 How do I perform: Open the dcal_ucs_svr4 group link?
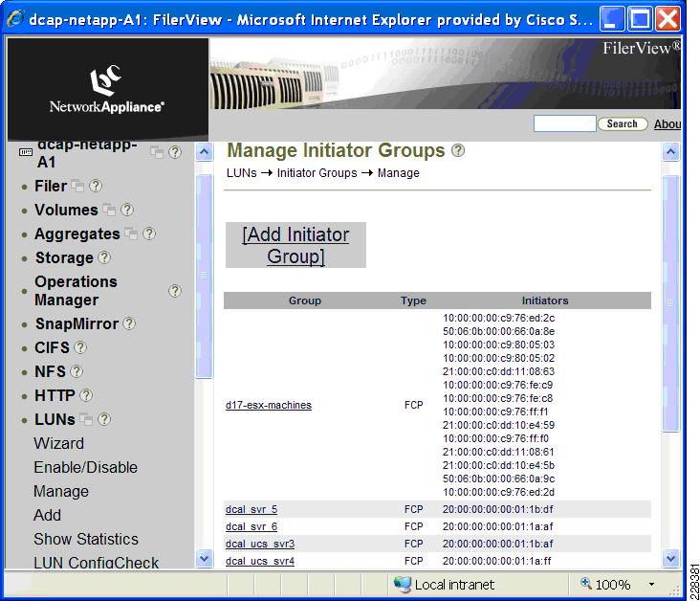pyautogui.click(x=260, y=561)
